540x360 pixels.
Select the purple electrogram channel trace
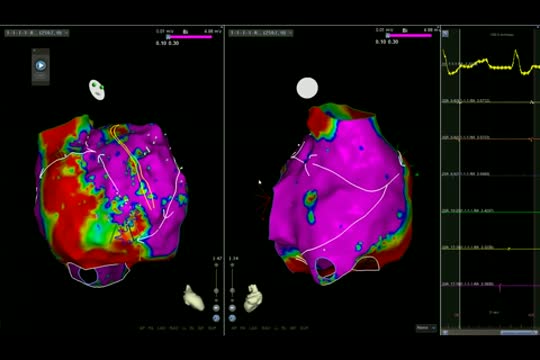(x=491, y=285)
